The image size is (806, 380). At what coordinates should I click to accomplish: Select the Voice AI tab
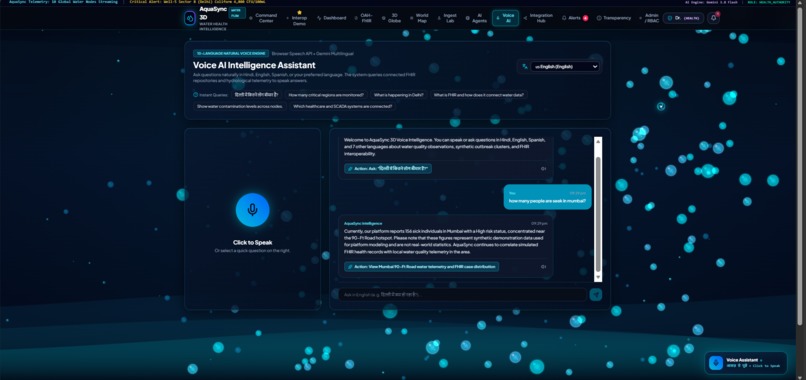pyautogui.click(x=505, y=18)
